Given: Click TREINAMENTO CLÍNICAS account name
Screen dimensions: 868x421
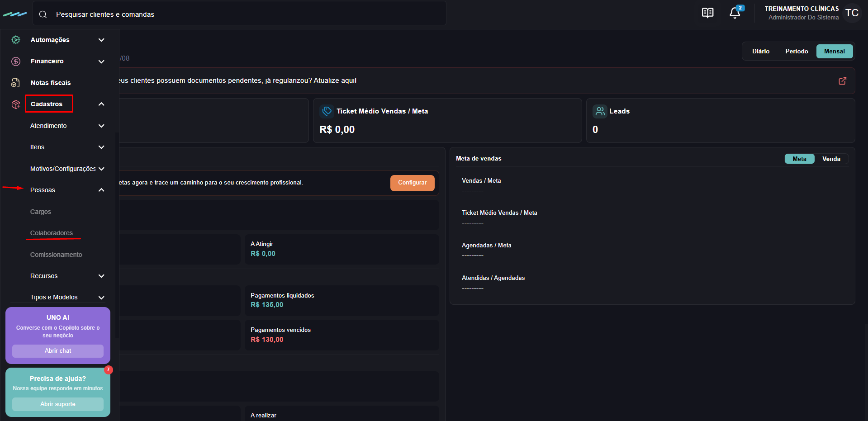Looking at the screenshot, I should tap(802, 9).
